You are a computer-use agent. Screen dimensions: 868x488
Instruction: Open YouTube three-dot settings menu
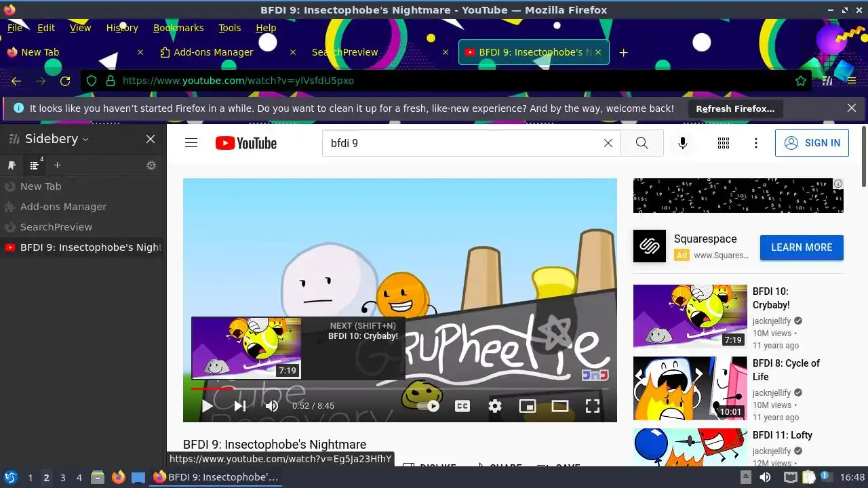pyautogui.click(x=756, y=143)
